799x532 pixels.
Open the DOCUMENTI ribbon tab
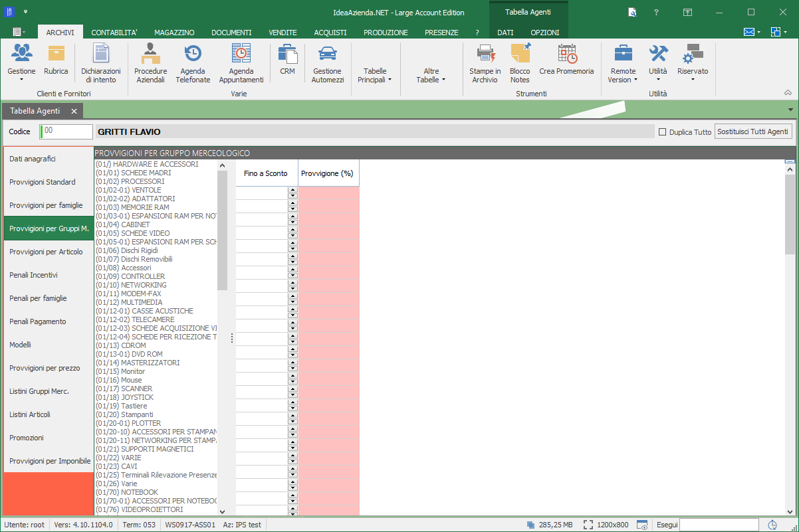tap(231, 32)
